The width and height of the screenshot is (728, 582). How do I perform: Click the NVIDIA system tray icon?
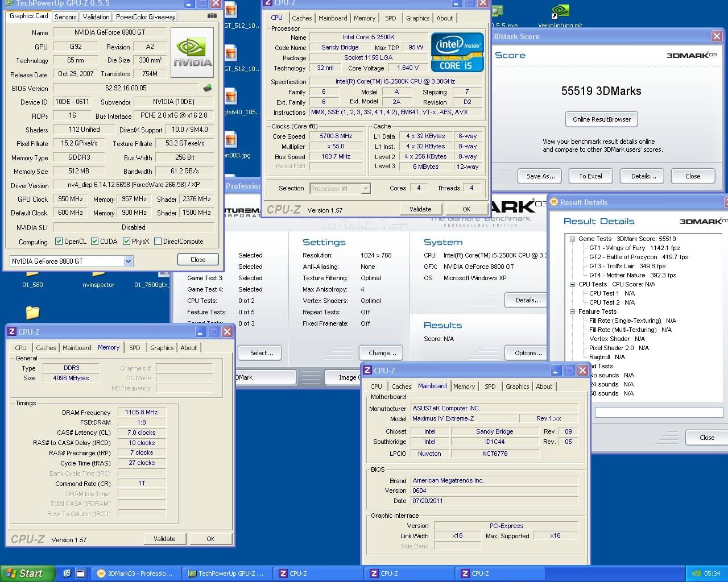click(x=696, y=573)
